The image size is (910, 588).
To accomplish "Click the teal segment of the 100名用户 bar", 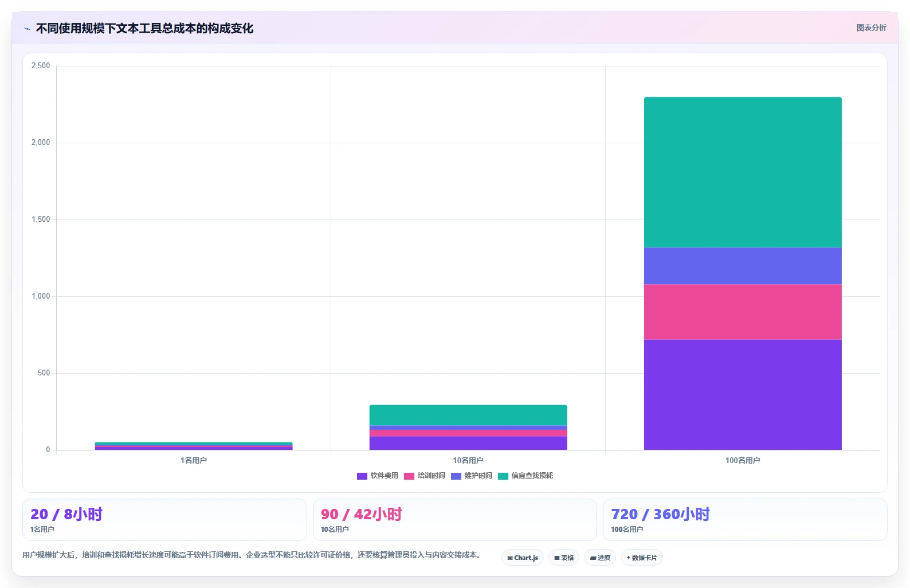I will 743,172.
